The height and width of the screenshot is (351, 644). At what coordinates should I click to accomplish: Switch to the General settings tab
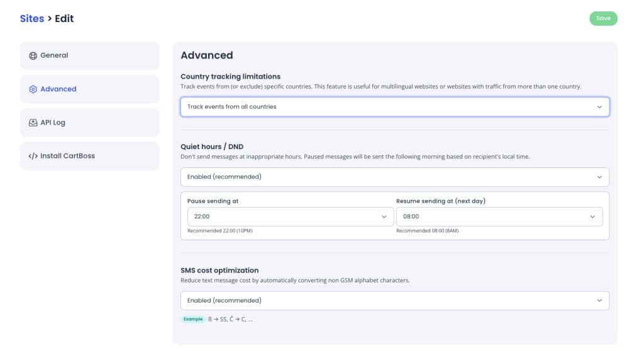[89, 55]
